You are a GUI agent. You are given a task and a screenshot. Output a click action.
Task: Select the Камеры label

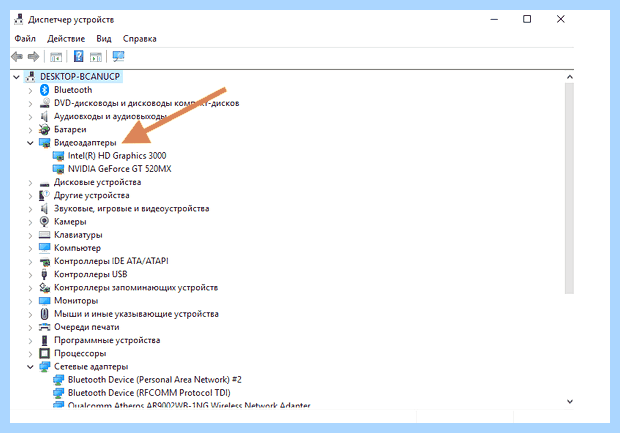70,222
